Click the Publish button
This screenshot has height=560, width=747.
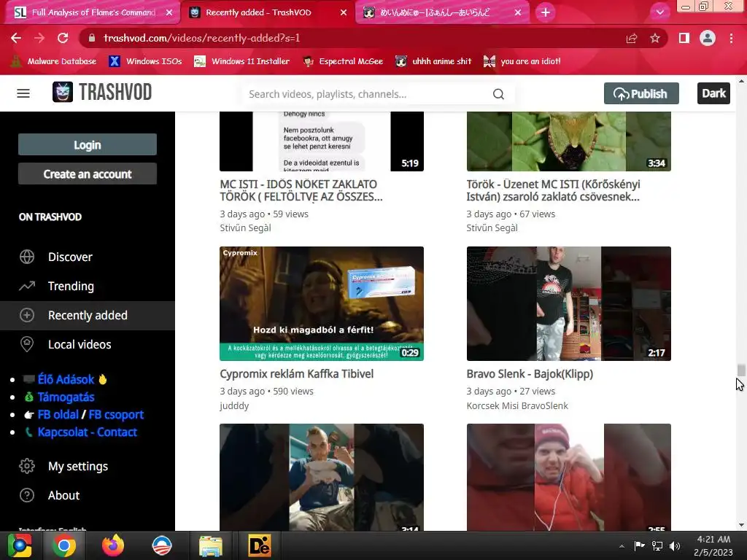[641, 93]
